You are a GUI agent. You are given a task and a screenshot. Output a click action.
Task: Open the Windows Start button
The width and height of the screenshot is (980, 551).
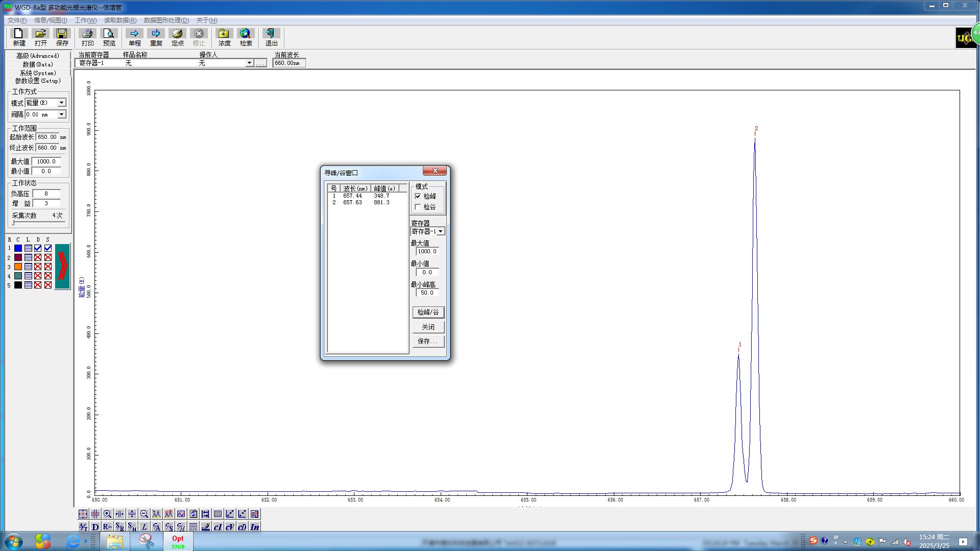tap(14, 541)
